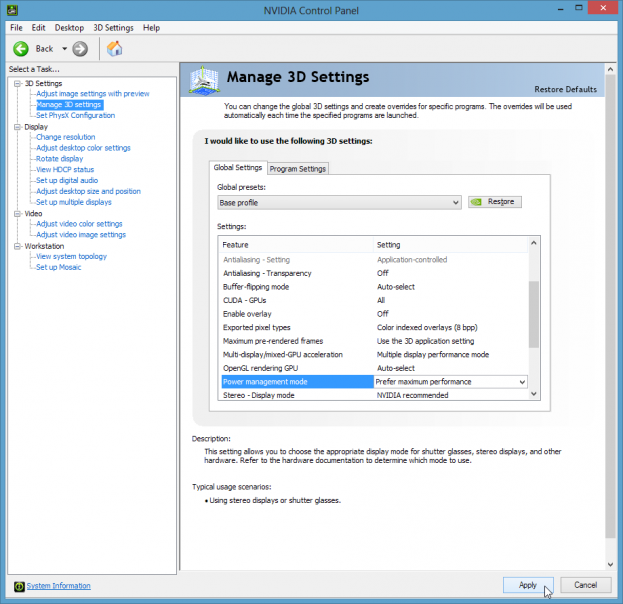Click the Apply button
The height and width of the screenshot is (604, 623).
click(528, 585)
